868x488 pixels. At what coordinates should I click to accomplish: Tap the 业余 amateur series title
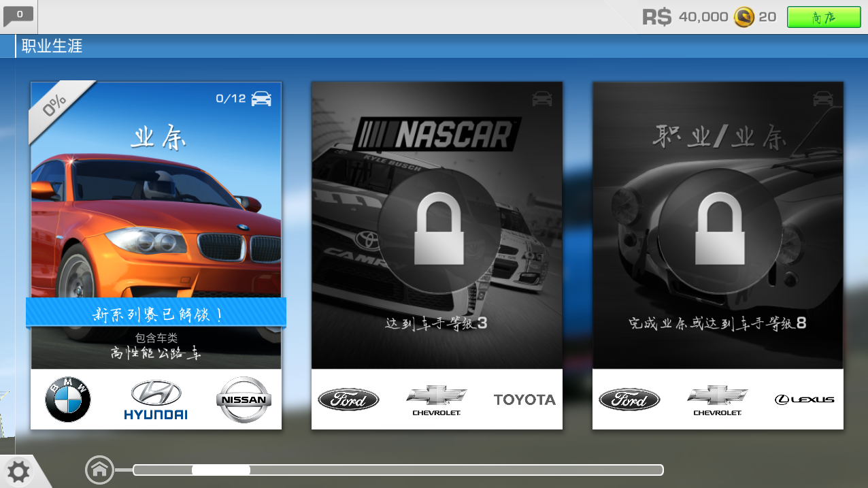[159, 139]
